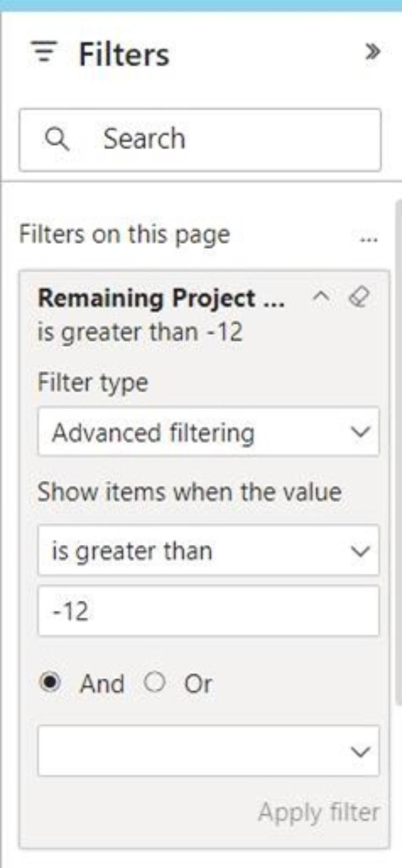This screenshot has width=402, height=868.
Task: Click the Filters pane heading text
Action: [124, 54]
